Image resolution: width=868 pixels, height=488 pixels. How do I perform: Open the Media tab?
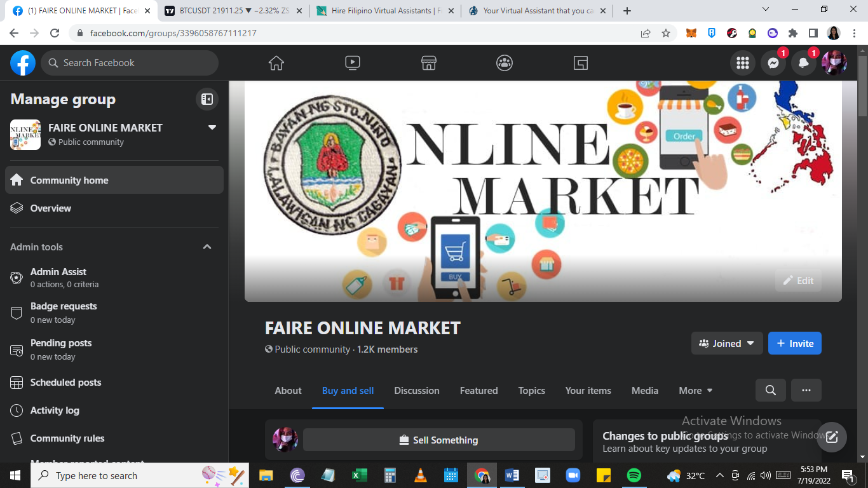(x=645, y=391)
